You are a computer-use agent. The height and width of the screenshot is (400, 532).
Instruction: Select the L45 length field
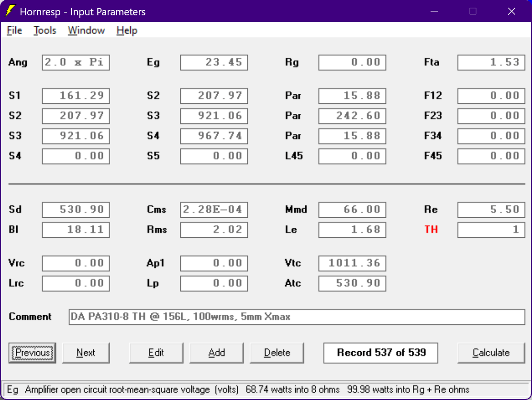pyautogui.click(x=352, y=156)
